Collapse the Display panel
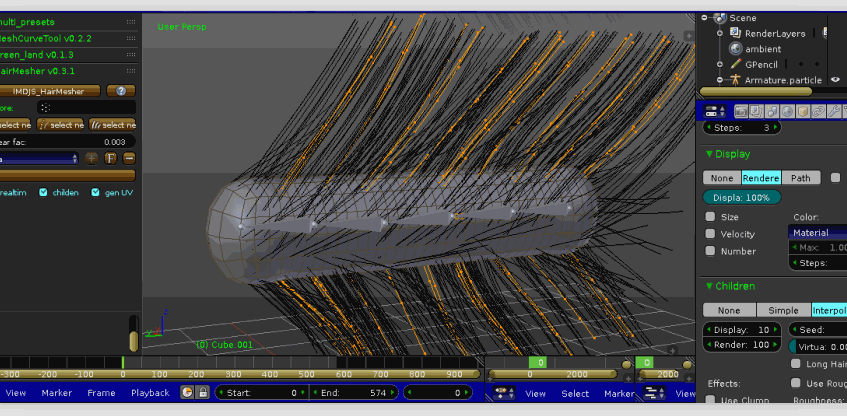Image resolution: width=847 pixels, height=416 pixels. (728, 154)
